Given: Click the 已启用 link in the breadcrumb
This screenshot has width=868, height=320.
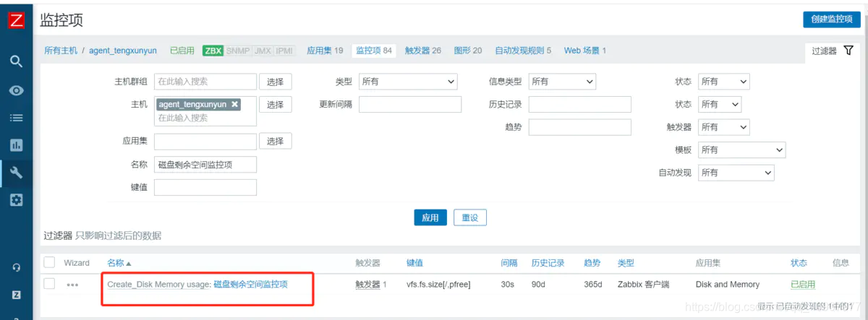Looking at the screenshot, I should (x=182, y=51).
